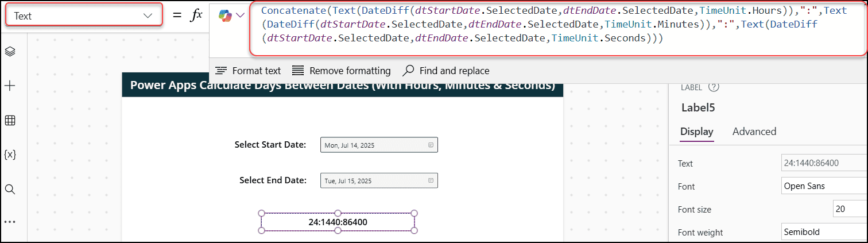The width and height of the screenshot is (868, 243).
Task: Open the Insert plus icon in sidebar
Action: click(10, 86)
